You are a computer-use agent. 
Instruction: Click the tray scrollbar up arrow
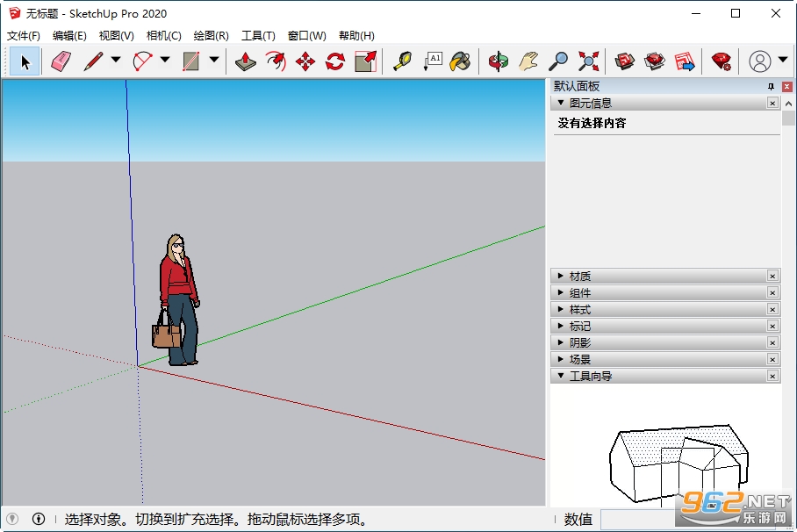788,104
